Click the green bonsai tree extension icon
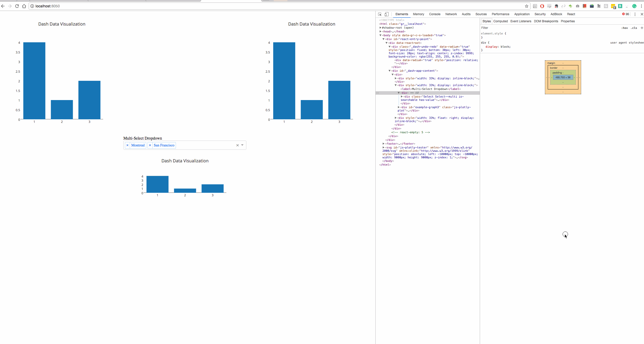The height and width of the screenshot is (344, 644). tap(570, 6)
